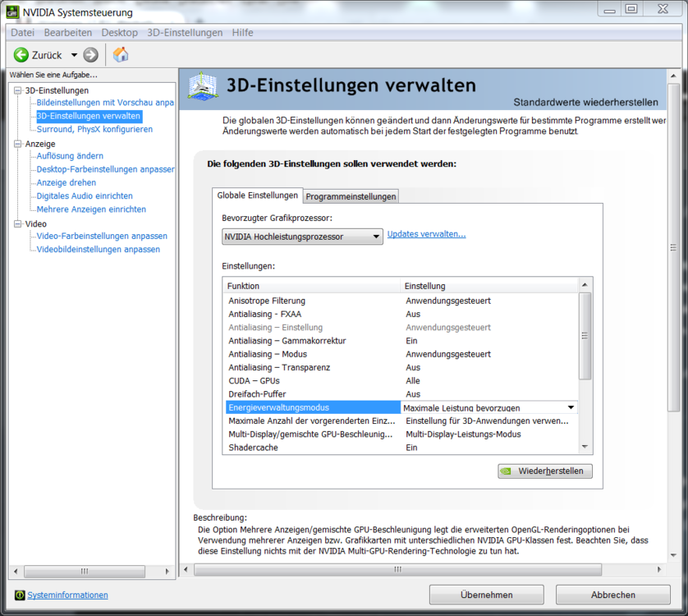This screenshot has height=616, width=688.
Task: Click the green Zurück back arrow icon
Action: coord(21,55)
